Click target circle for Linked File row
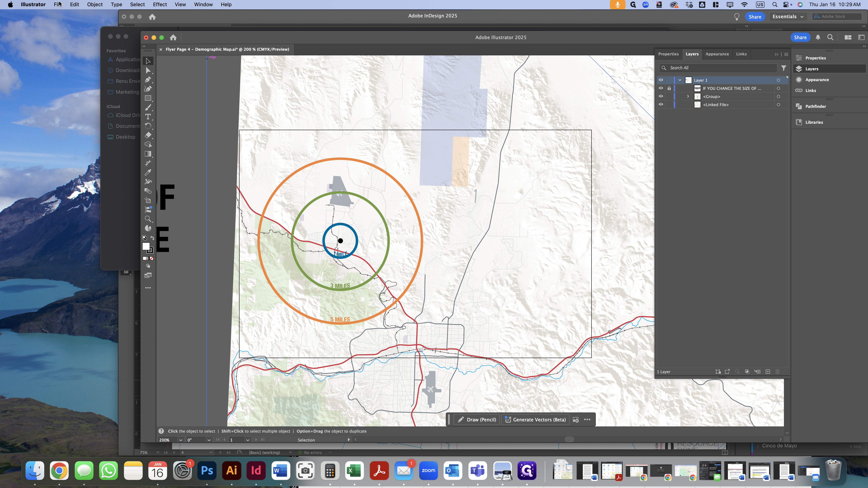Viewport: 868px width, 488px height. pos(778,104)
